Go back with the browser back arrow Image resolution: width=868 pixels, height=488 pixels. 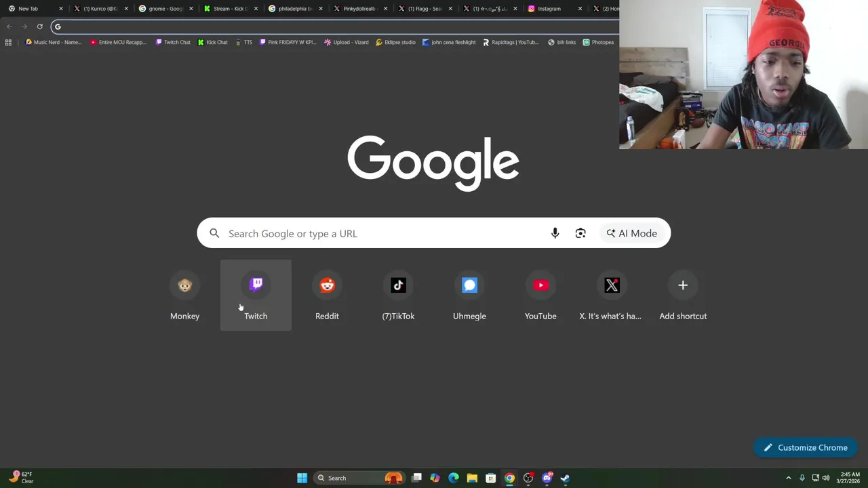pos(9,26)
